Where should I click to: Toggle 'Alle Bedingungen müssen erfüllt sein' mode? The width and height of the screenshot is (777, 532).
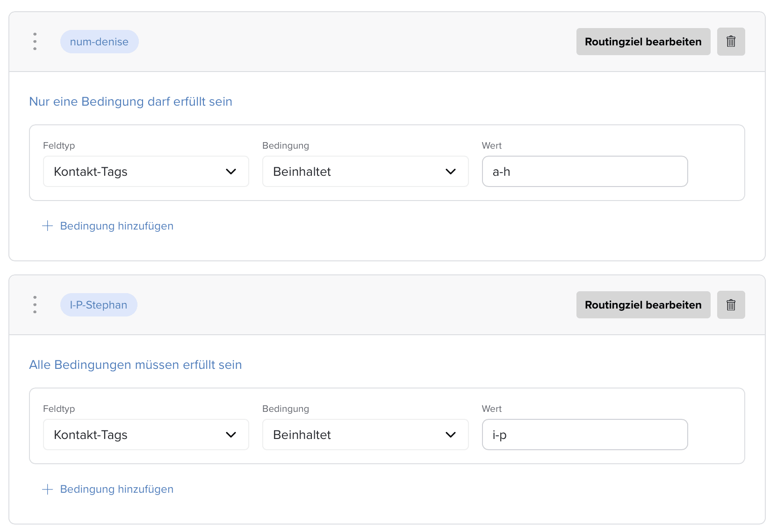(x=135, y=365)
